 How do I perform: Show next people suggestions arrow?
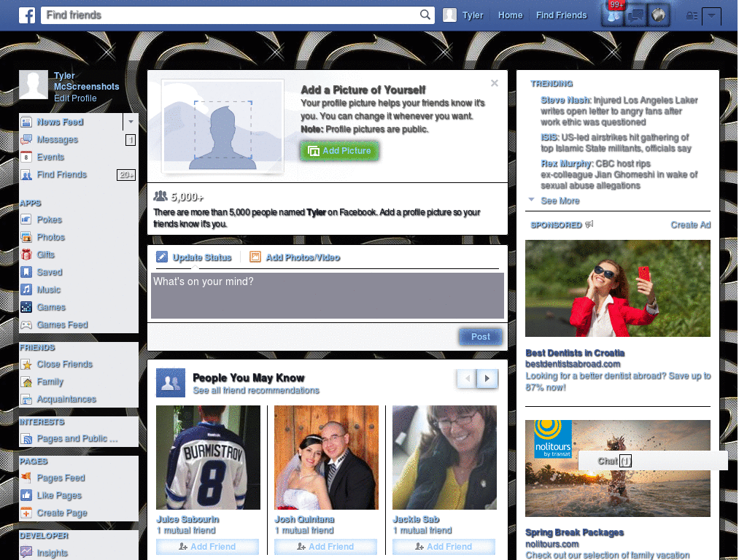pyautogui.click(x=487, y=378)
